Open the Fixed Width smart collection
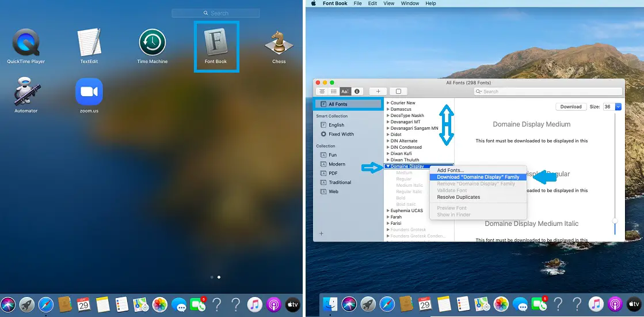644x317 pixels. point(341,134)
